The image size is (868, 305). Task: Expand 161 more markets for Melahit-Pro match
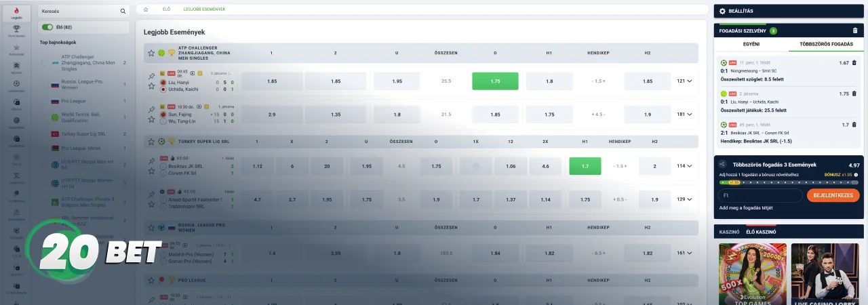pos(684,253)
